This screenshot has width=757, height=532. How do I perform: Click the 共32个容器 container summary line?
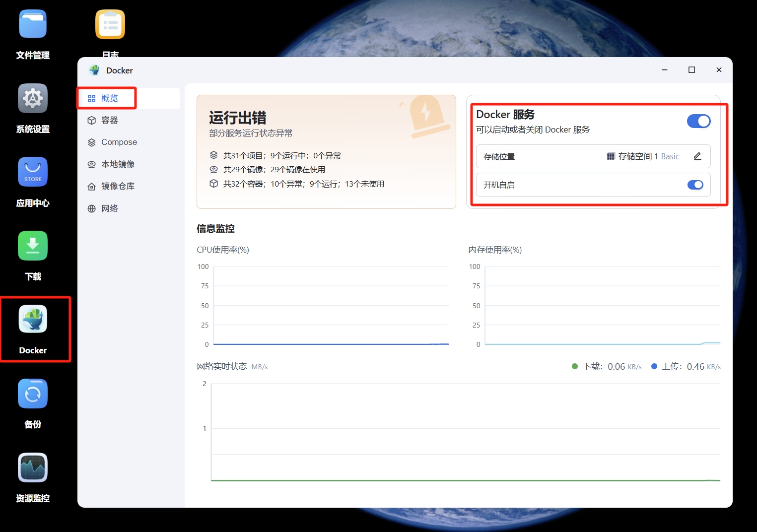tap(304, 184)
